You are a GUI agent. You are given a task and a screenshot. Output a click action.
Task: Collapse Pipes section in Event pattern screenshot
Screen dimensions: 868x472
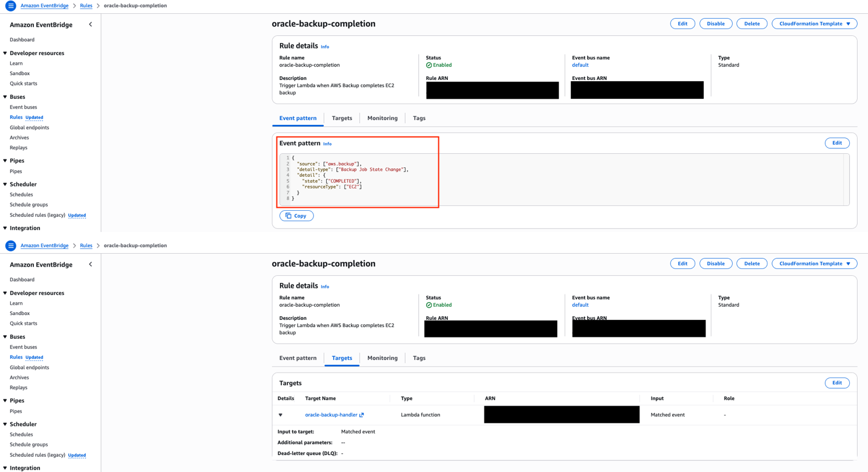click(x=5, y=161)
